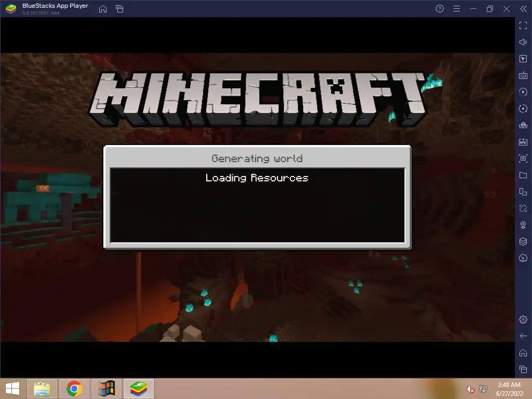
Task: Open the hamburger menu in title bar
Action: point(457,9)
